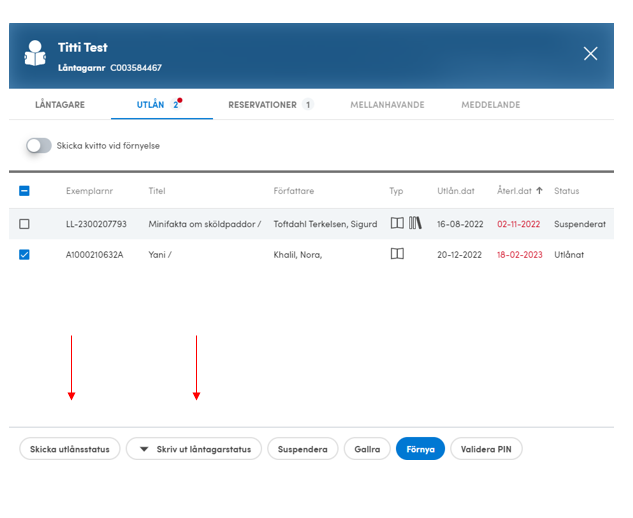The height and width of the screenshot is (518, 633).
Task: Toggle Skicka kvitto vid förnyelse switch
Action: 39,146
